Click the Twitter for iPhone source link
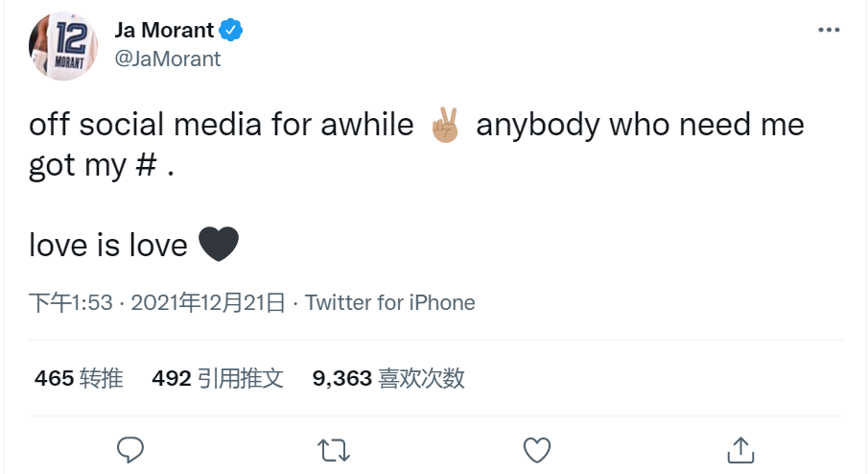868x474 pixels. point(390,303)
